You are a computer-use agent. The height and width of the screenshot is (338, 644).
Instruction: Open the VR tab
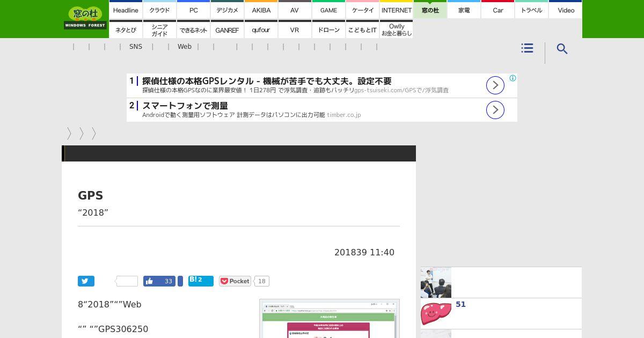295,30
